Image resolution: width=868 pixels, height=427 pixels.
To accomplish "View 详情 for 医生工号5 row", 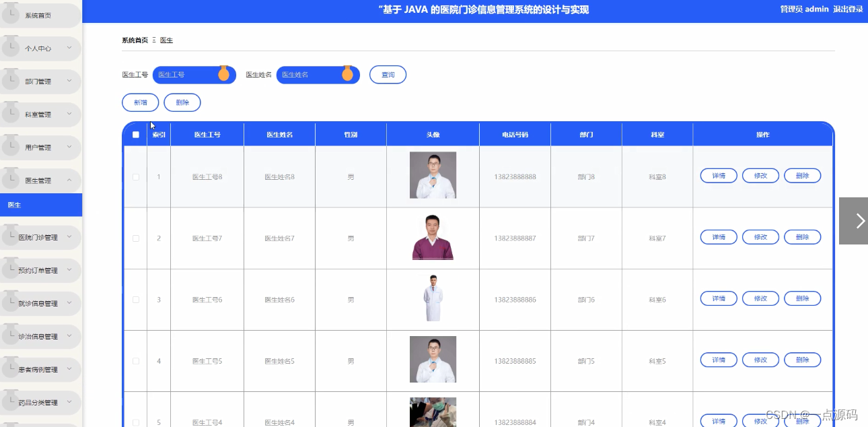I will point(719,360).
